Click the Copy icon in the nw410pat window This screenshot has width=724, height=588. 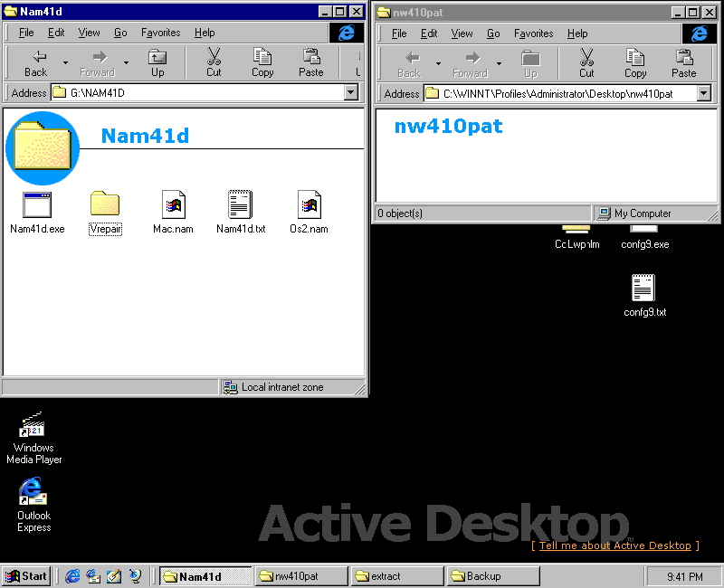pos(635,64)
